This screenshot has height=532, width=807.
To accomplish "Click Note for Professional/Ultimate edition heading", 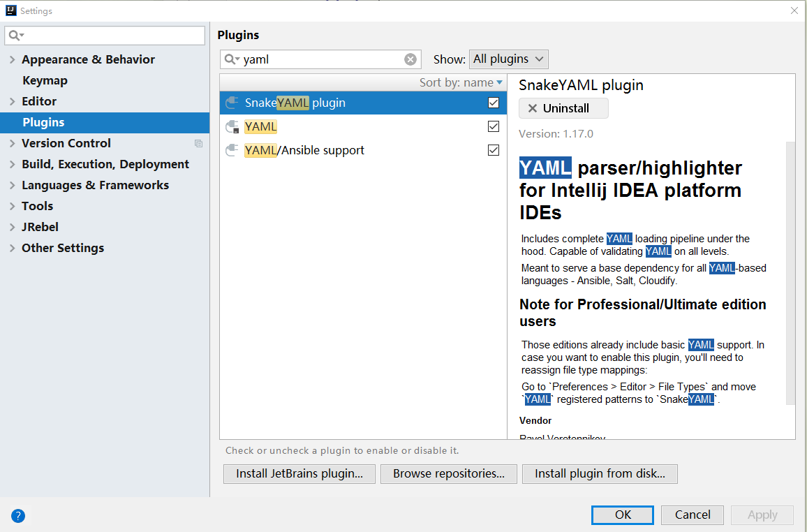I will click(643, 313).
